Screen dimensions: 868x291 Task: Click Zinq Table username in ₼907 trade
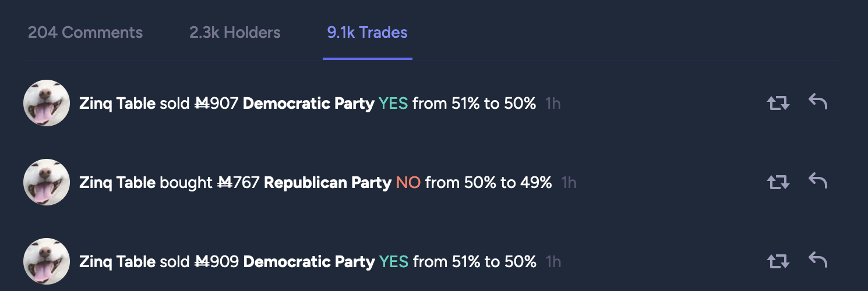pos(117,104)
